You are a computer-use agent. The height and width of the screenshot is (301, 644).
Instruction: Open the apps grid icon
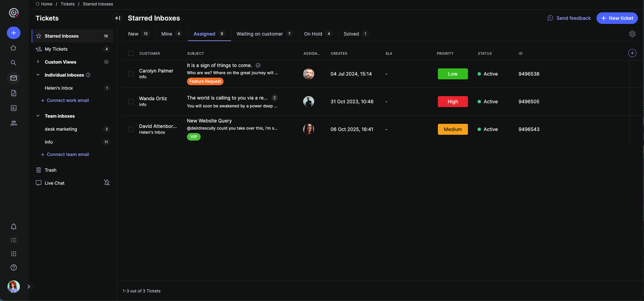tap(14, 254)
